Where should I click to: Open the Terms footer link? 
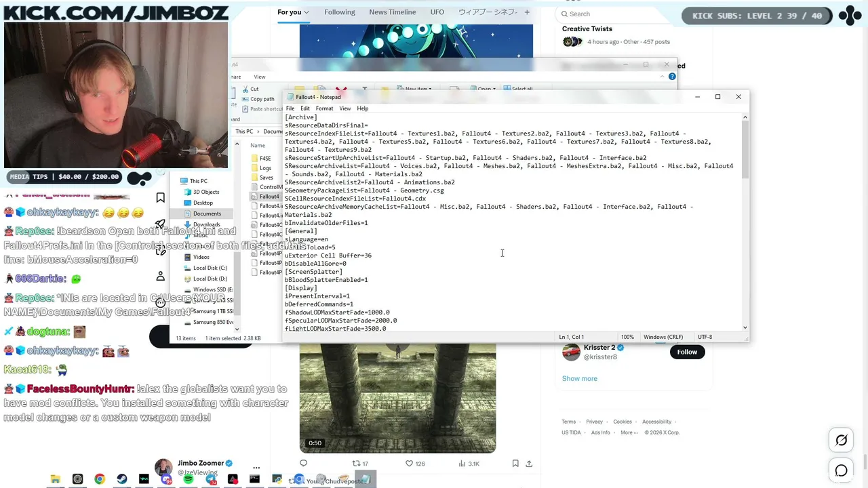pyautogui.click(x=568, y=422)
